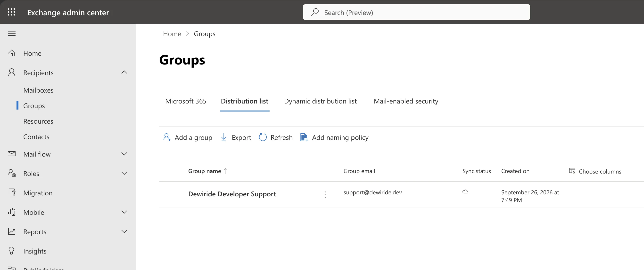644x270 pixels.
Task: Click the Refresh circular arrow icon
Action: point(263,137)
